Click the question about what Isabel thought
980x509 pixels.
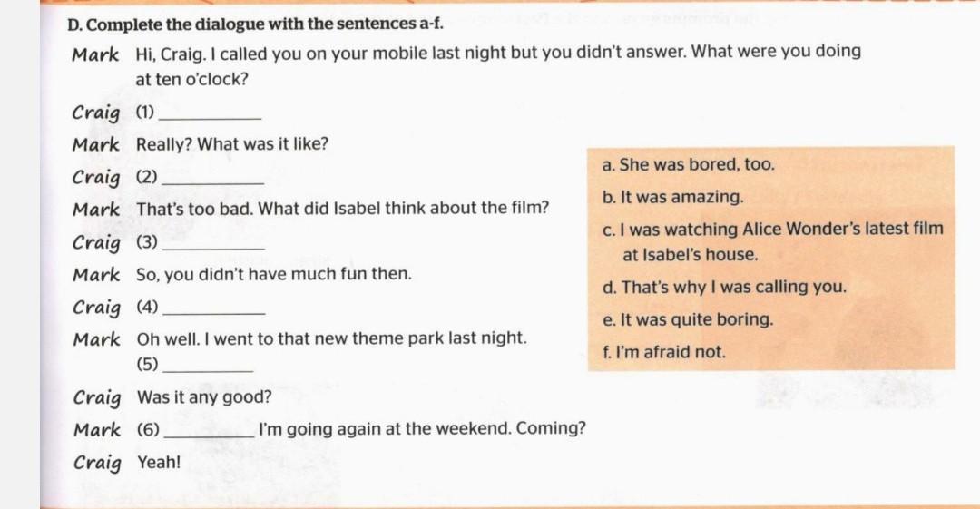pyautogui.click(x=343, y=210)
